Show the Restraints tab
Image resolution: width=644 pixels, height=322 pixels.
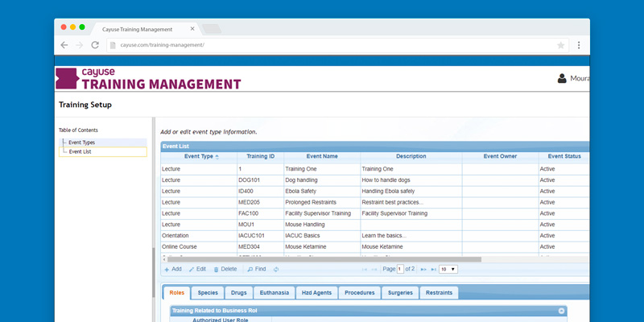tap(439, 293)
